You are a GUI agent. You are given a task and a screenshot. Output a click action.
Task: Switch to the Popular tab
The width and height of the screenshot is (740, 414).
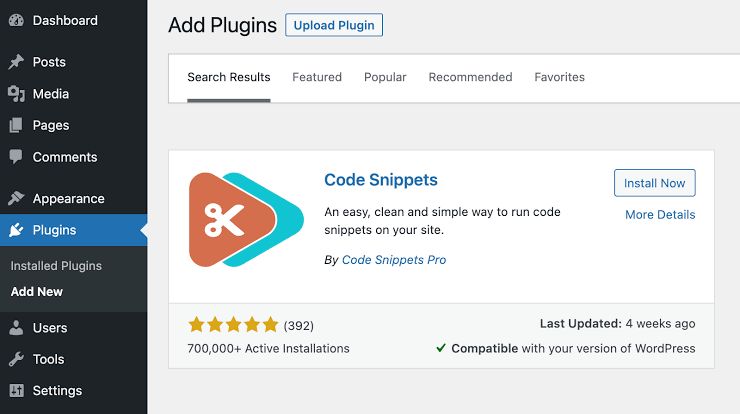[x=385, y=77]
